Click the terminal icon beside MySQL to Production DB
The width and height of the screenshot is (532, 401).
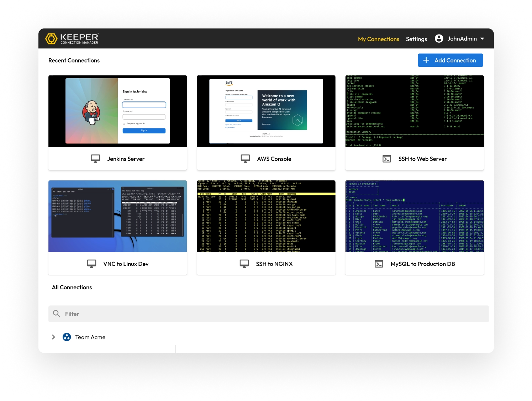[379, 264]
